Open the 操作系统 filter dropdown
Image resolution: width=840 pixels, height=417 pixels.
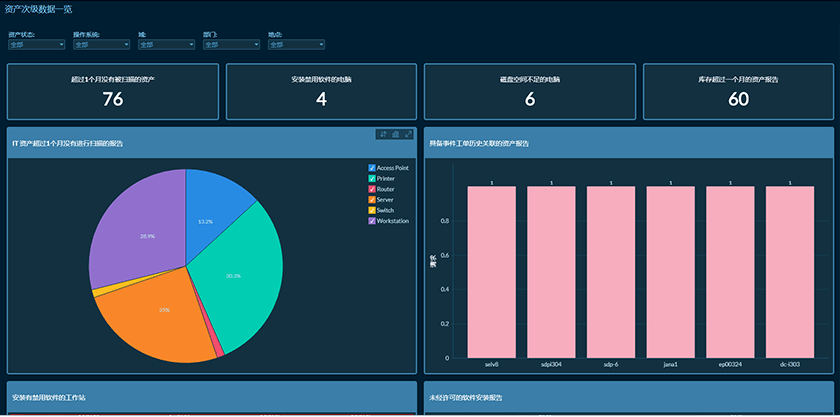pos(102,44)
